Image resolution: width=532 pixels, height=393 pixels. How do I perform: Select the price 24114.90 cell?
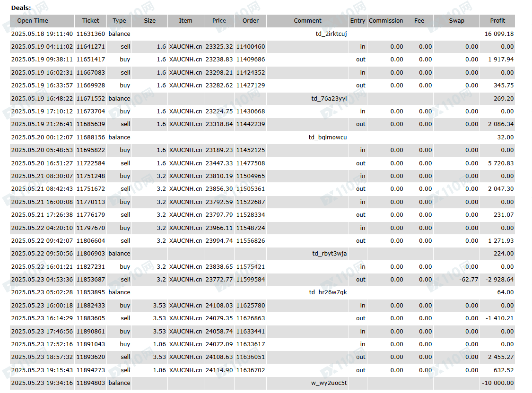(x=219, y=370)
